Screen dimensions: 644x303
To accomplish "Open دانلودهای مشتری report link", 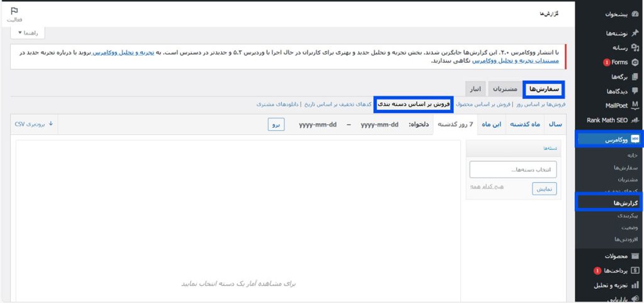I will (x=277, y=105).
